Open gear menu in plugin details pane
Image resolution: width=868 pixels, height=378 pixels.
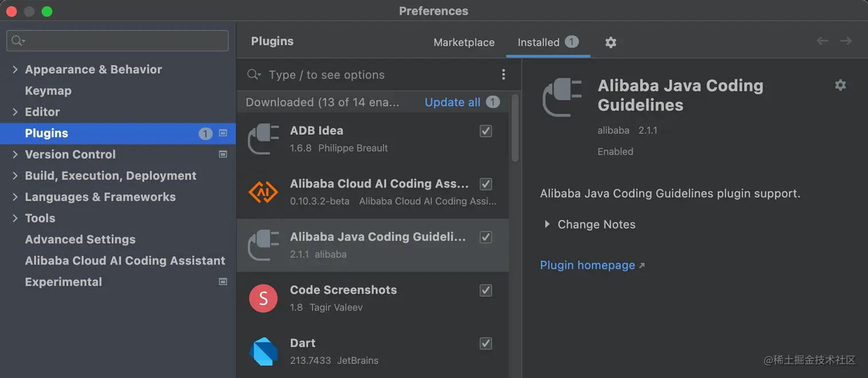(x=840, y=85)
